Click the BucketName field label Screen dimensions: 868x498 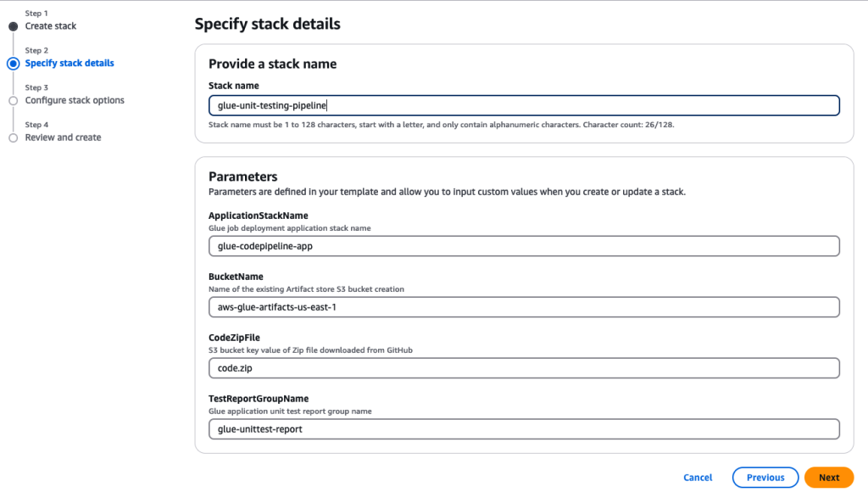(236, 277)
